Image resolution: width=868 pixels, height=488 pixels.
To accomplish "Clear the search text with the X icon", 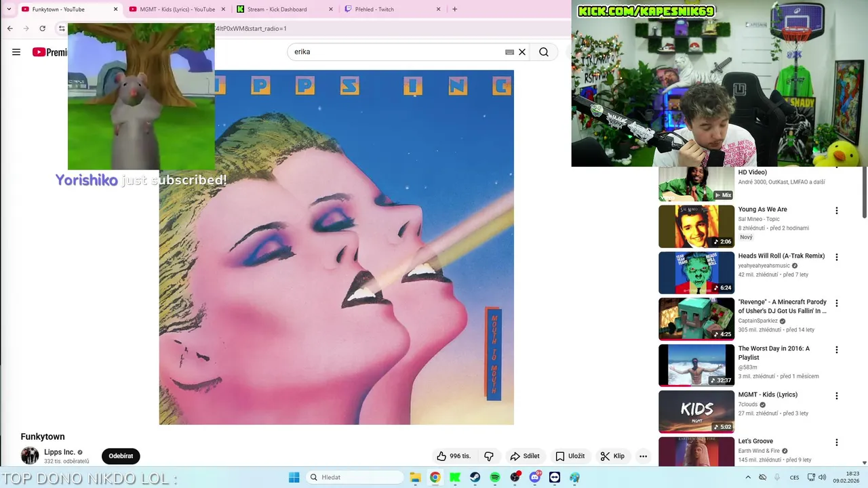I will coord(522,52).
